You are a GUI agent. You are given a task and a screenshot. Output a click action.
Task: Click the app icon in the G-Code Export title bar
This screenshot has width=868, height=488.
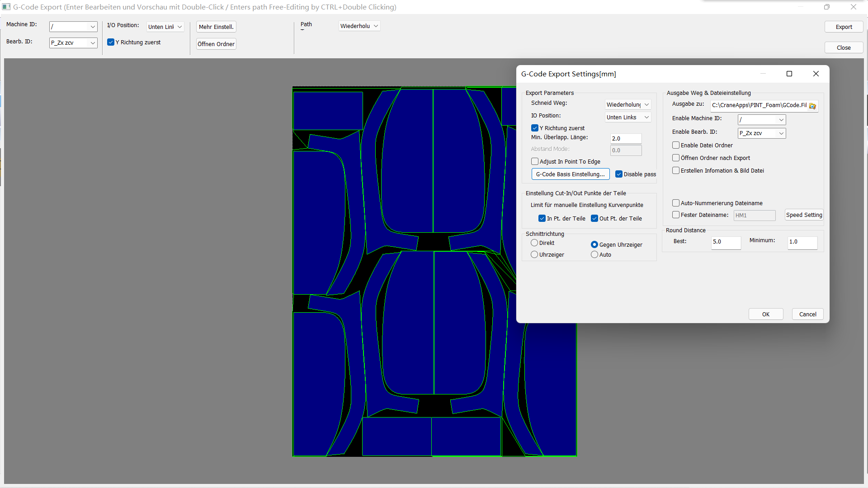(x=6, y=7)
